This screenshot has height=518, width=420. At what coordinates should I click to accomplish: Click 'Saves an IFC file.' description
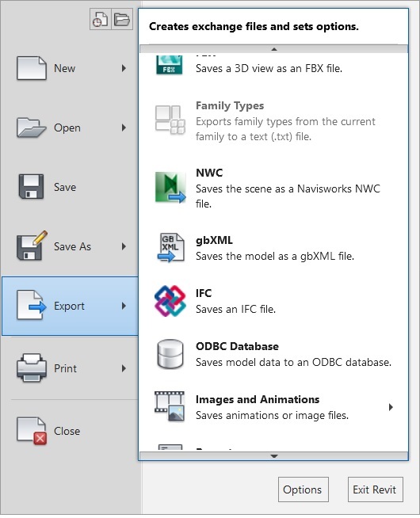pyautogui.click(x=235, y=309)
